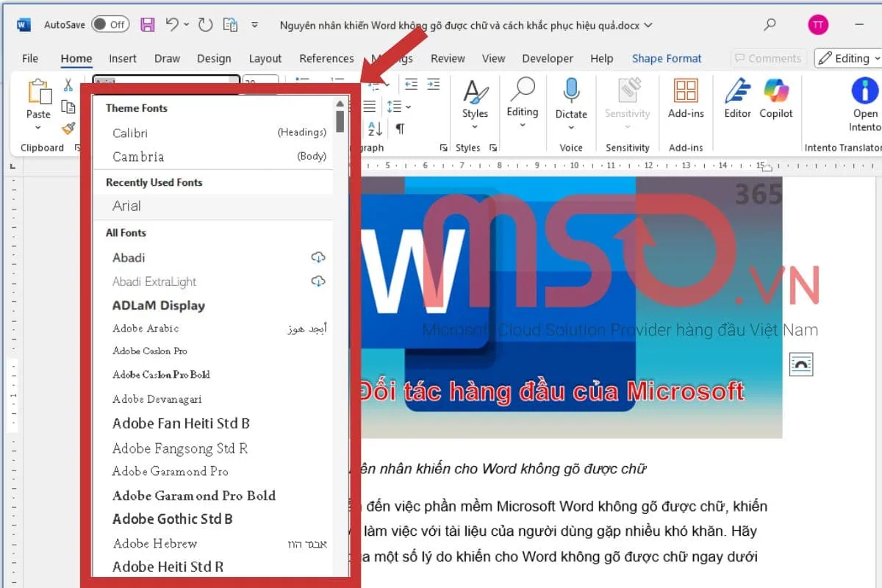
Task: Open Copilot from the ribbon
Action: [x=776, y=101]
